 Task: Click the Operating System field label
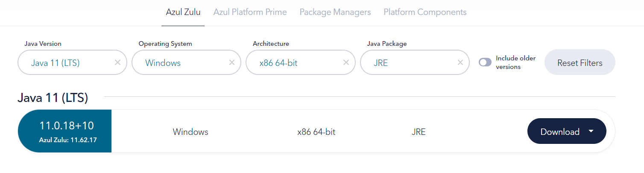coord(165,44)
